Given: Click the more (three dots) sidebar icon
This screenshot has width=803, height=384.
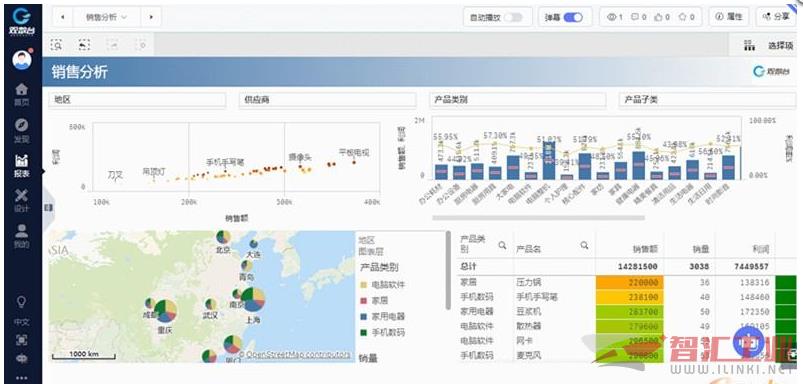Looking at the screenshot, I should [x=22, y=378].
